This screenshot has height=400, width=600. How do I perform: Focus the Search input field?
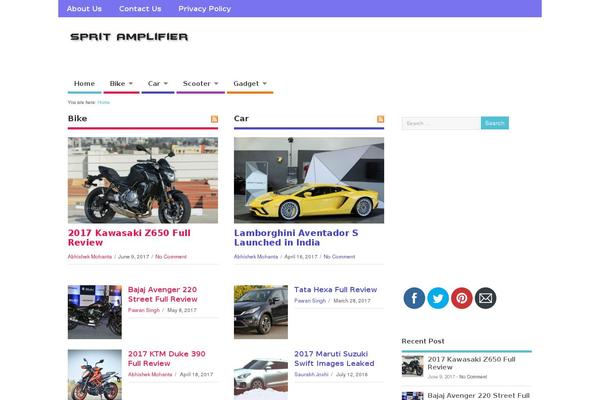(x=441, y=123)
